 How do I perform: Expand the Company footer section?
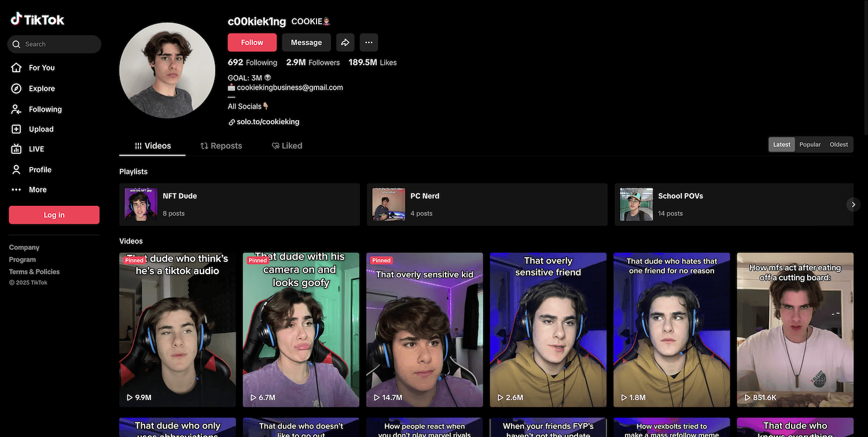(x=24, y=247)
